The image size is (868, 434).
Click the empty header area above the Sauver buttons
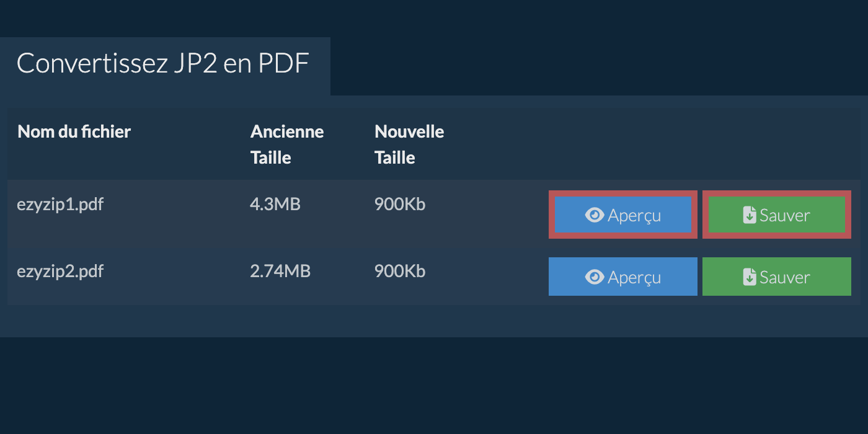(x=776, y=144)
